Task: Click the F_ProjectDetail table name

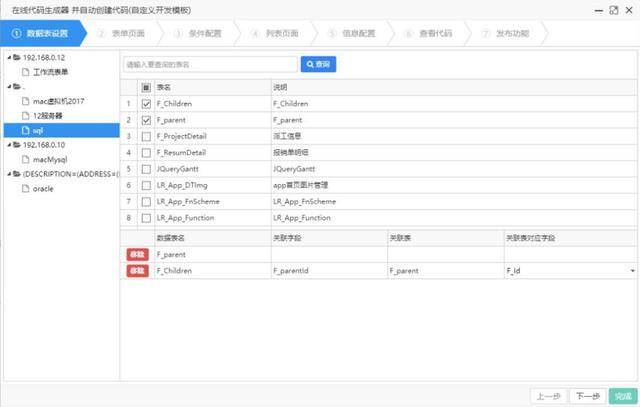Action: pos(182,136)
